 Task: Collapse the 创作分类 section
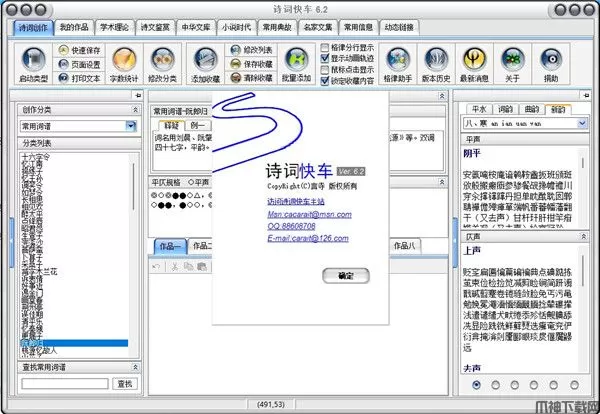coord(135,110)
